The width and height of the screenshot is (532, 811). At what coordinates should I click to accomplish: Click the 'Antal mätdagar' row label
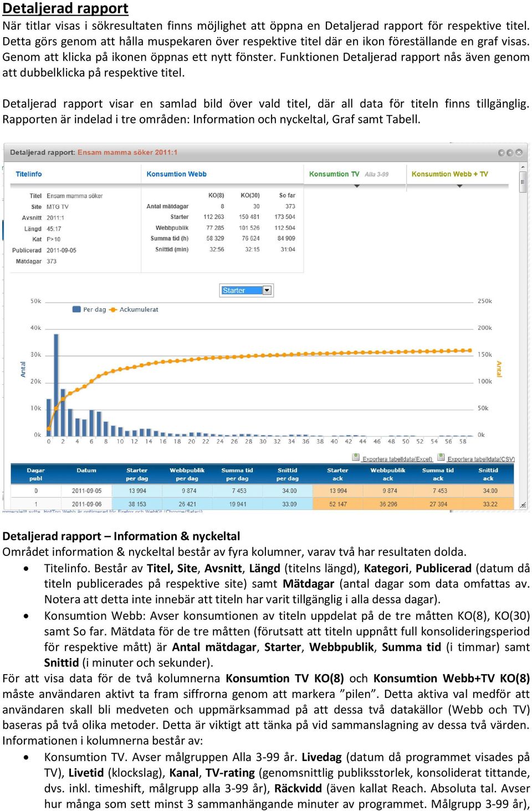tap(167, 206)
